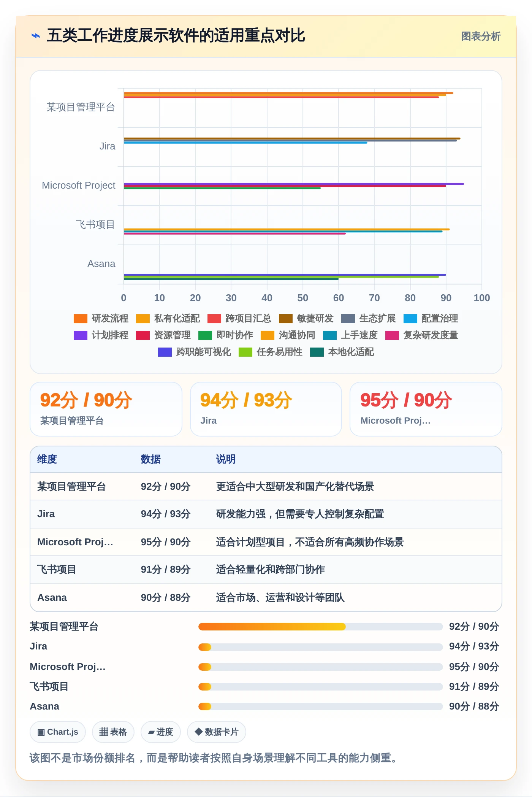532x797 pixels.
Task: Toggle the 本地化适配 legend entry
Action: pyautogui.click(x=342, y=352)
